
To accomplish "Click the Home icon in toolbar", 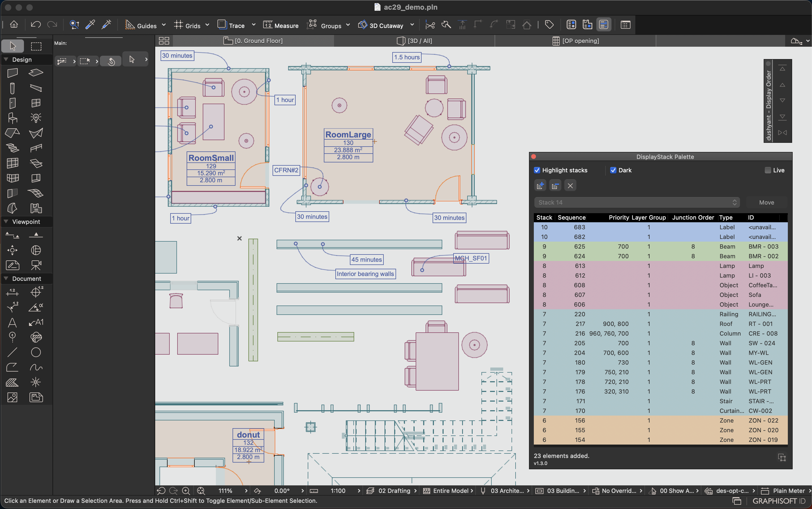I will pyautogui.click(x=14, y=25).
